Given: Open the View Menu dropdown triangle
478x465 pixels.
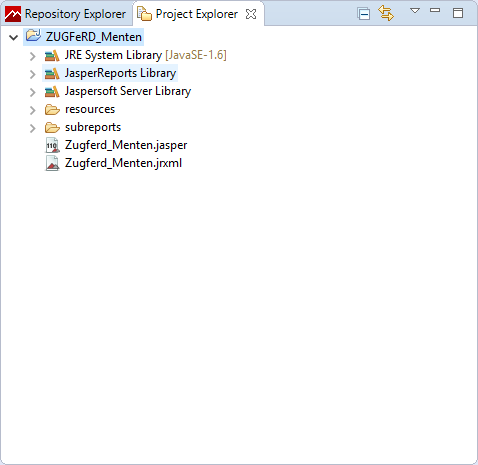Looking at the screenshot, I should pyautogui.click(x=415, y=11).
